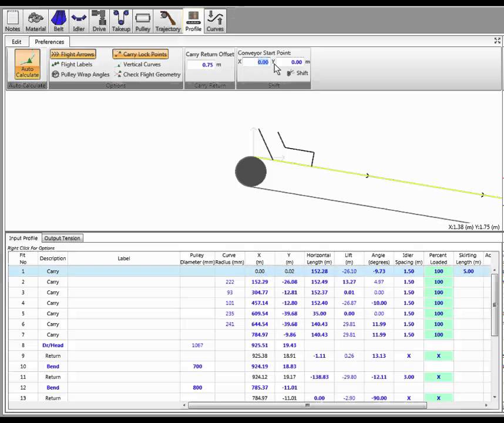Click the Dr/Head description in row 8
The image size is (504, 423).
53,345
